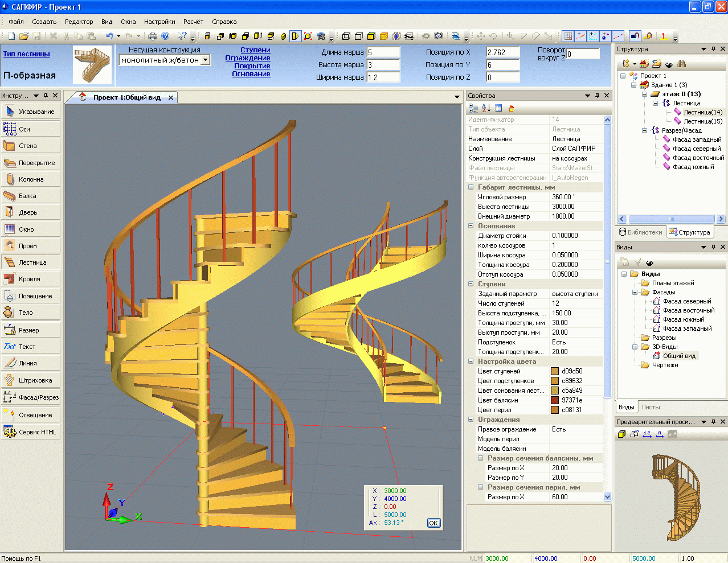Open the Несущая конструкция dropdown
Viewport: 728px width, 563px height.
[206, 60]
